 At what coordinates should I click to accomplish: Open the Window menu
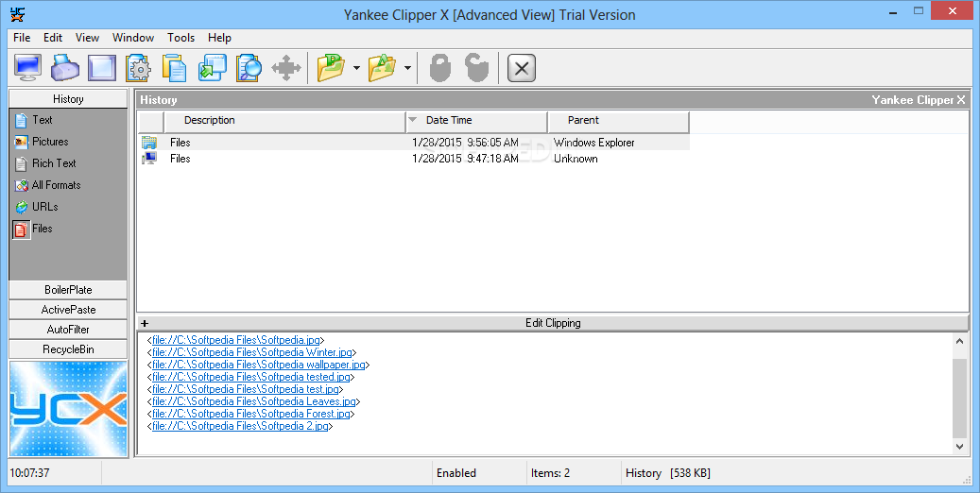133,38
